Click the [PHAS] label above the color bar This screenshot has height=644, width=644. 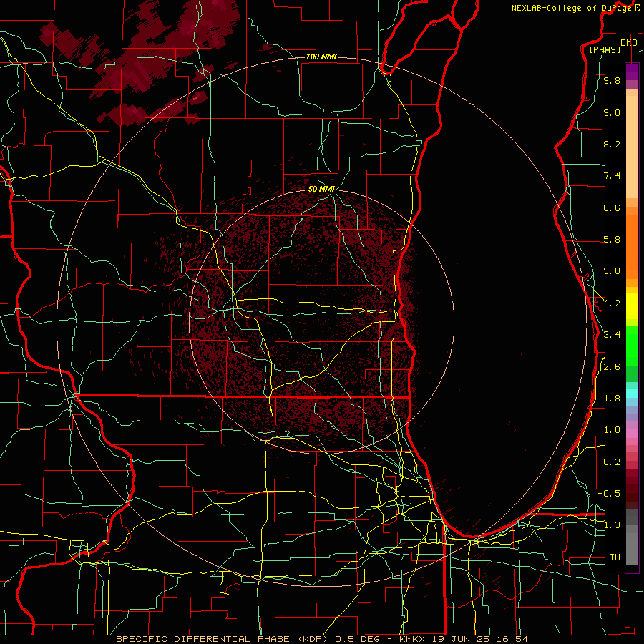click(605, 50)
